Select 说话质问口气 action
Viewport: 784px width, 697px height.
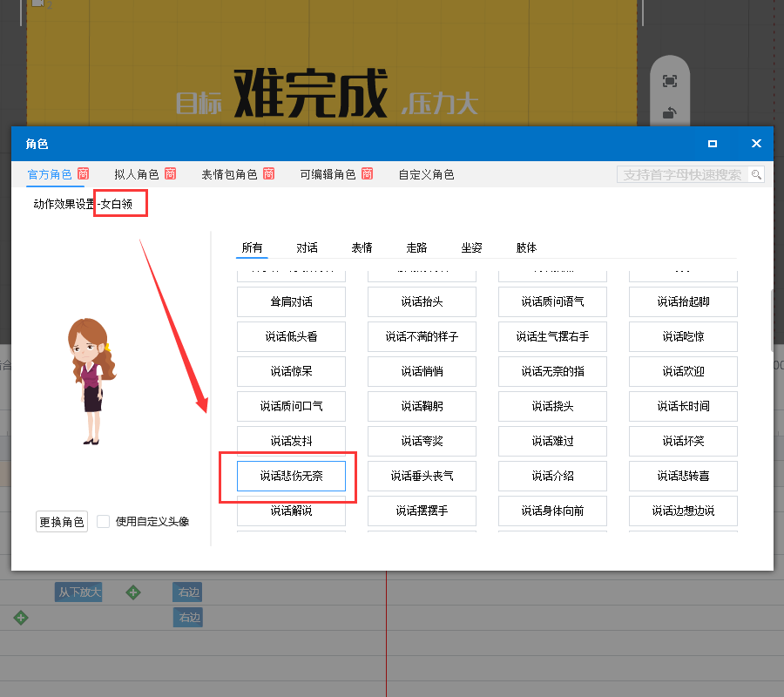point(291,406)
